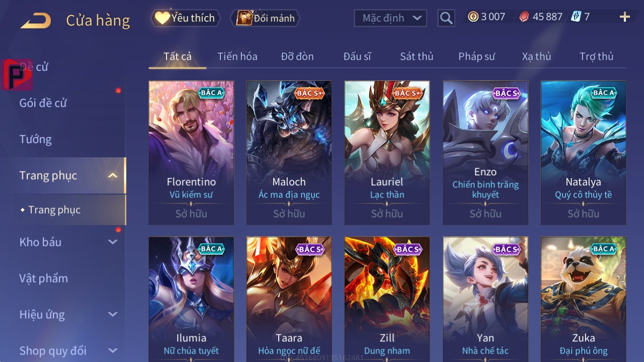Click the red P recorder overlay icon
The height and width of the screenshot is (362, 644).
tap(17, 74)
